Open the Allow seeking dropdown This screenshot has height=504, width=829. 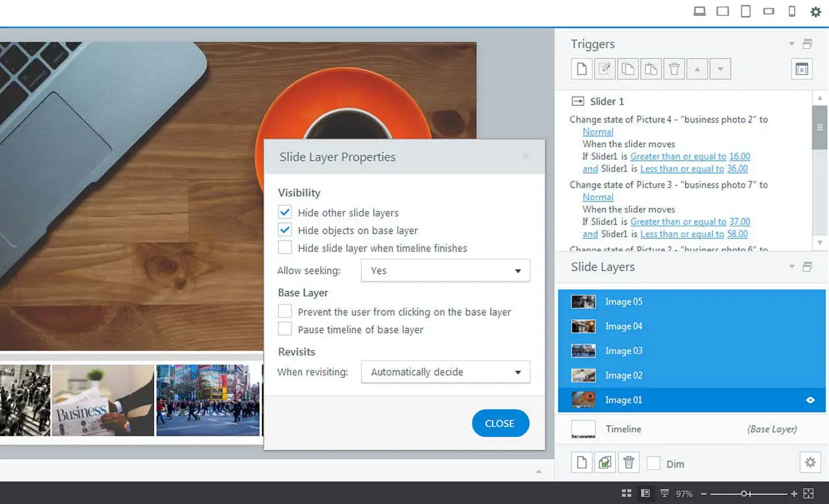pos(445,270)
